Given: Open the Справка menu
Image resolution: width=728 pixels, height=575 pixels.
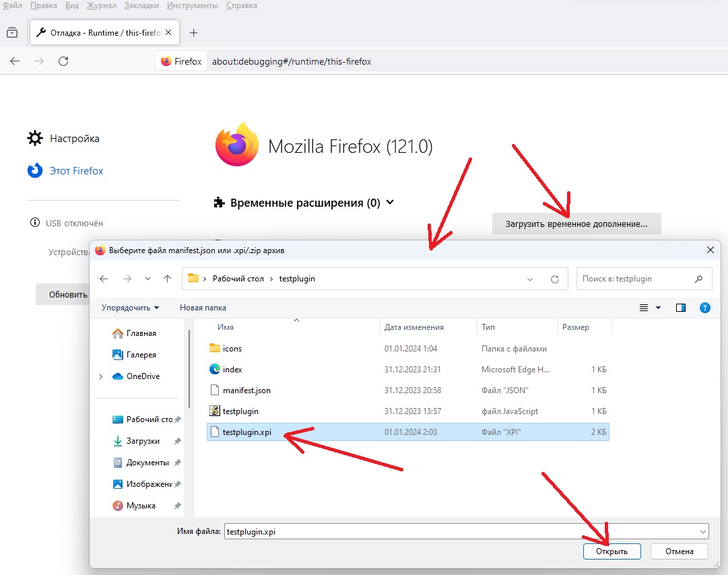Looking at the screenshot, I should (x=241, y=5).
